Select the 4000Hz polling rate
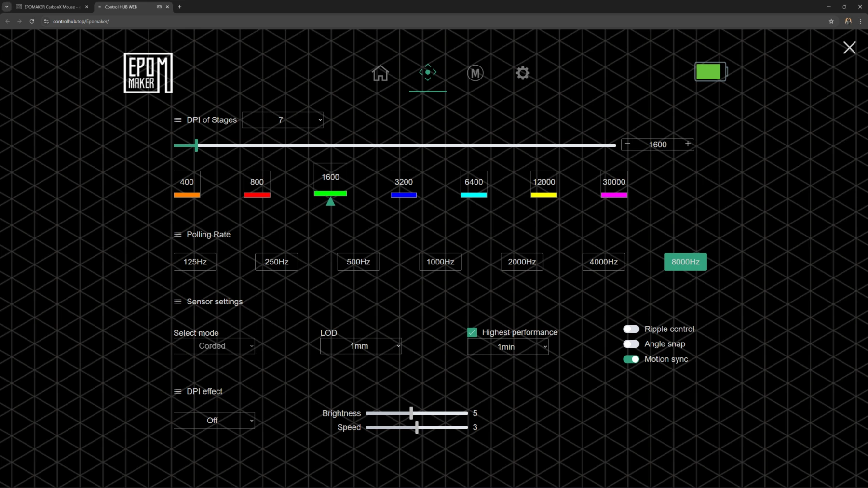 [603, 262]
